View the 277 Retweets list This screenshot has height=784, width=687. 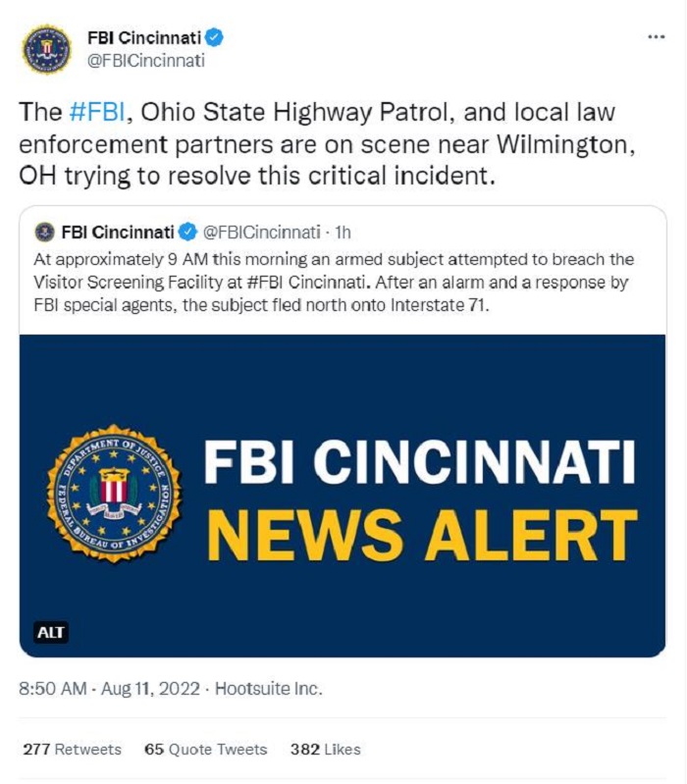(72, 749)
